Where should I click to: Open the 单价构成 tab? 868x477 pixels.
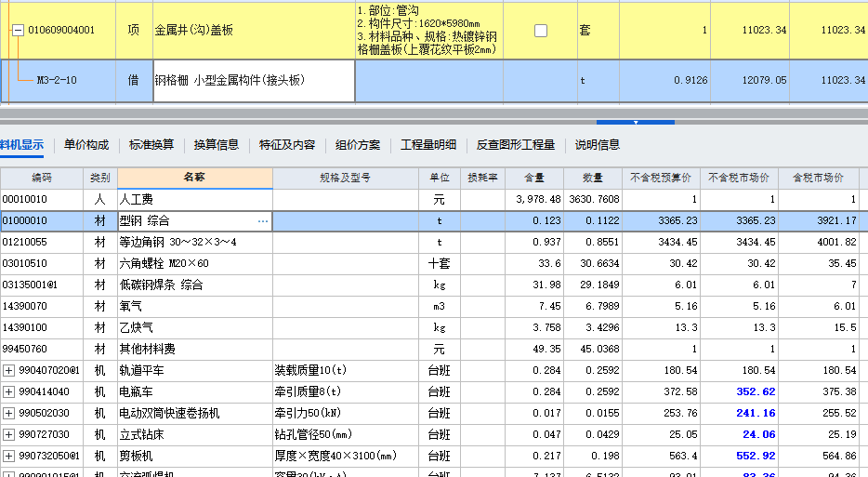tap(86, 145)
